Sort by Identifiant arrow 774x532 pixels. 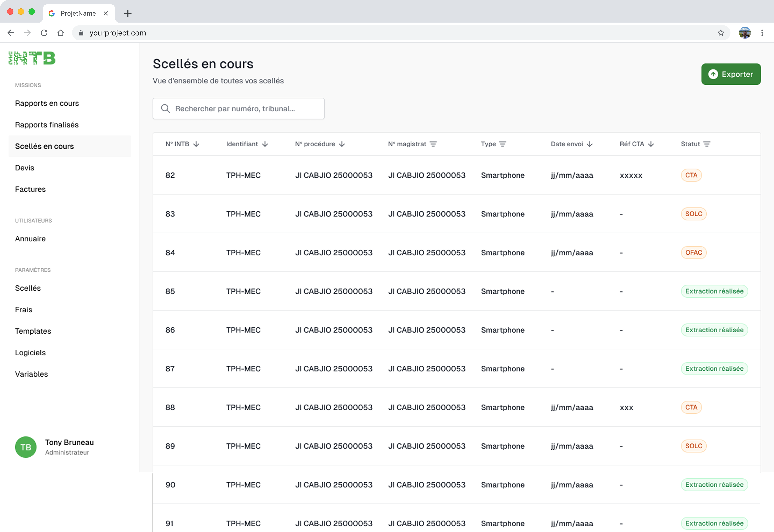pos(265,144)
